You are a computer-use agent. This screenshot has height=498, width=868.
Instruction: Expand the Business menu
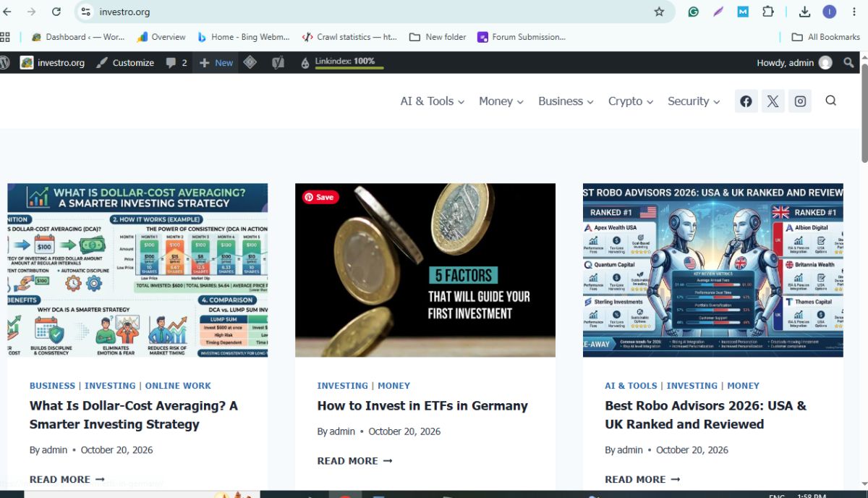566,101
